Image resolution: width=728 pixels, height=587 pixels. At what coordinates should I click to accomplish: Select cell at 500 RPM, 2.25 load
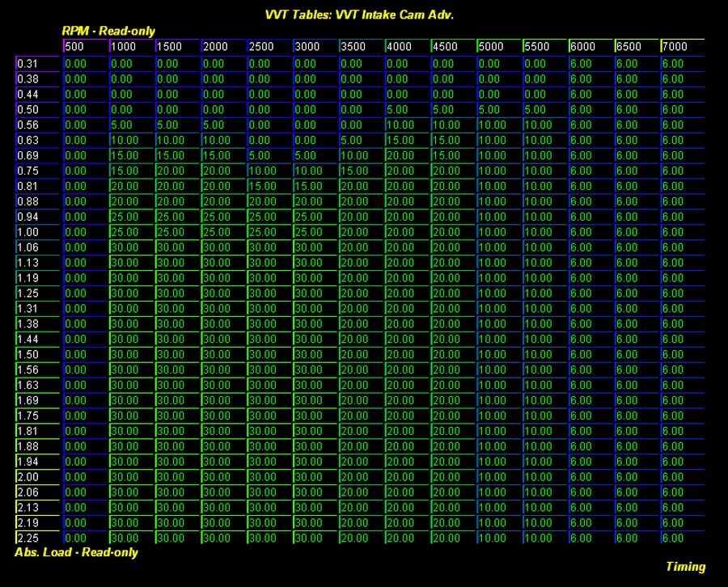click(x=85, y=538)
